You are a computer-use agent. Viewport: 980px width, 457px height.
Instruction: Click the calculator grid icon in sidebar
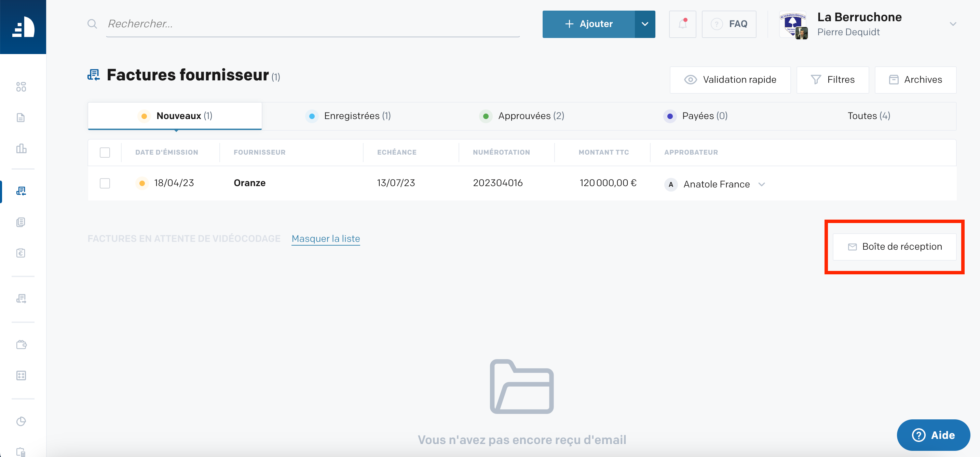point(21,376)
